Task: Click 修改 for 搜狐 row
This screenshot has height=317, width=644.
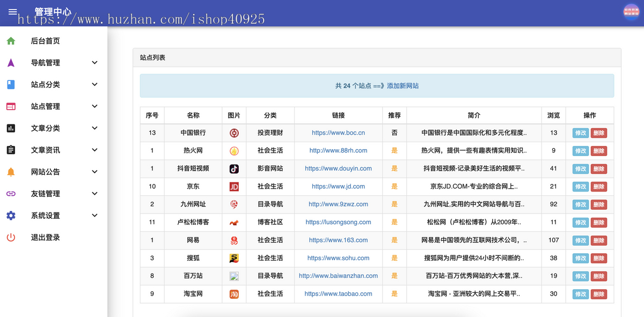Action: pos(581,259)
